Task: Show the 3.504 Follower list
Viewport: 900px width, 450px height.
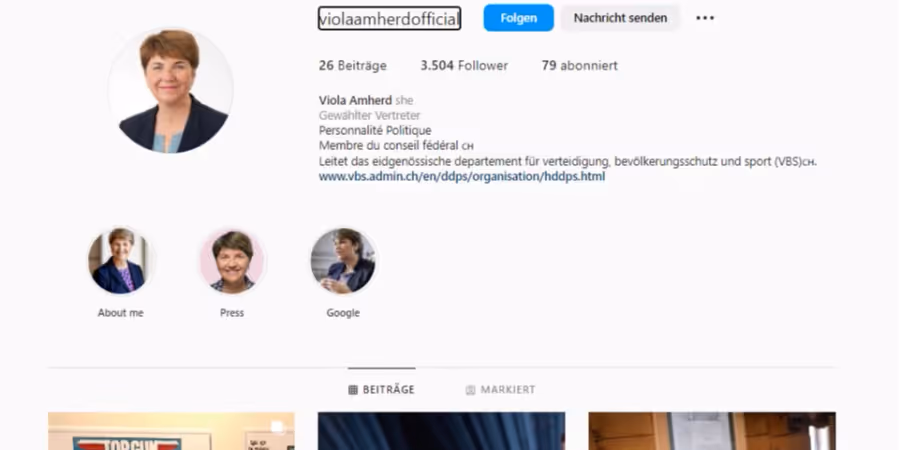Action: [x=464, y=65]
